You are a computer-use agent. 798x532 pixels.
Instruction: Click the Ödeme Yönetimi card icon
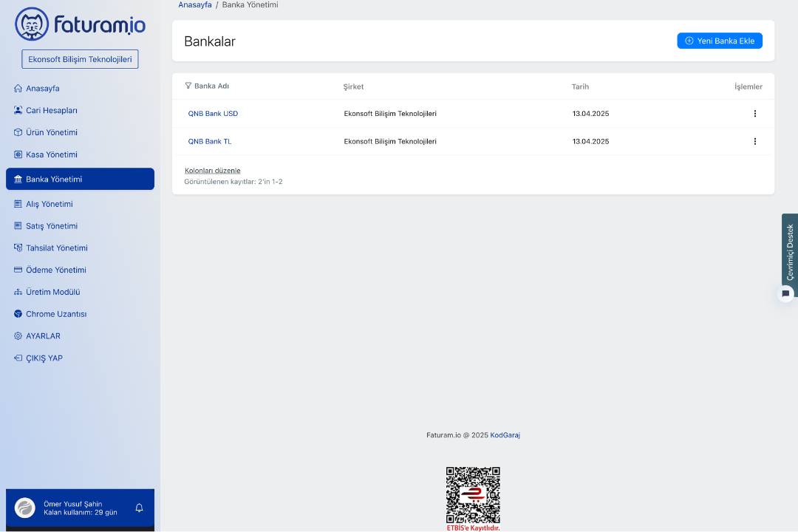tap(18, 270)
